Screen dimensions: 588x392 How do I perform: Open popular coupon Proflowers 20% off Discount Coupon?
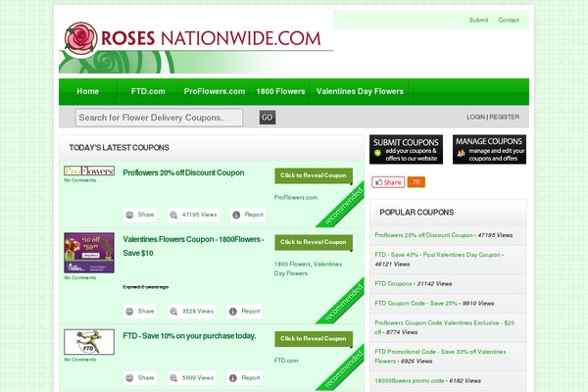click(423, 235)
